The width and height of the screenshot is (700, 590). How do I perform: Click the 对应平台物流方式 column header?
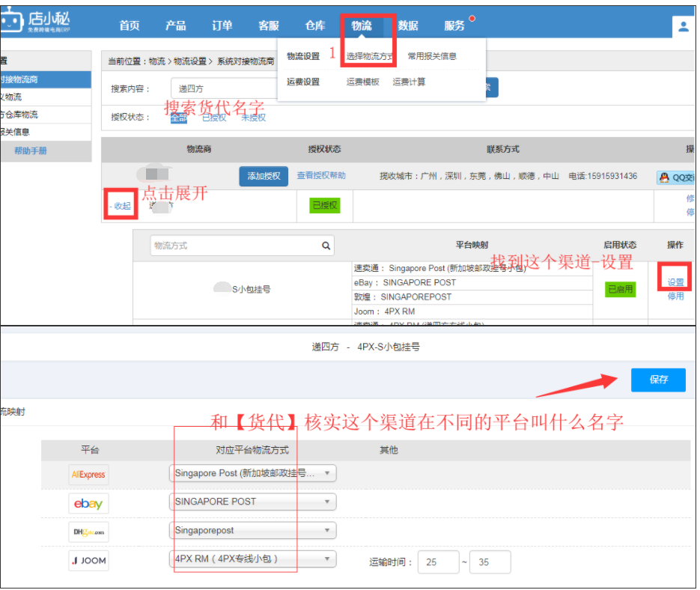tap(252, 450)
